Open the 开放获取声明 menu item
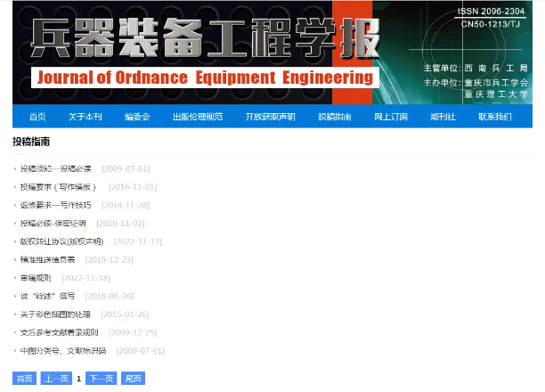This screenshot has width=545, height=392. pos(270,117)
